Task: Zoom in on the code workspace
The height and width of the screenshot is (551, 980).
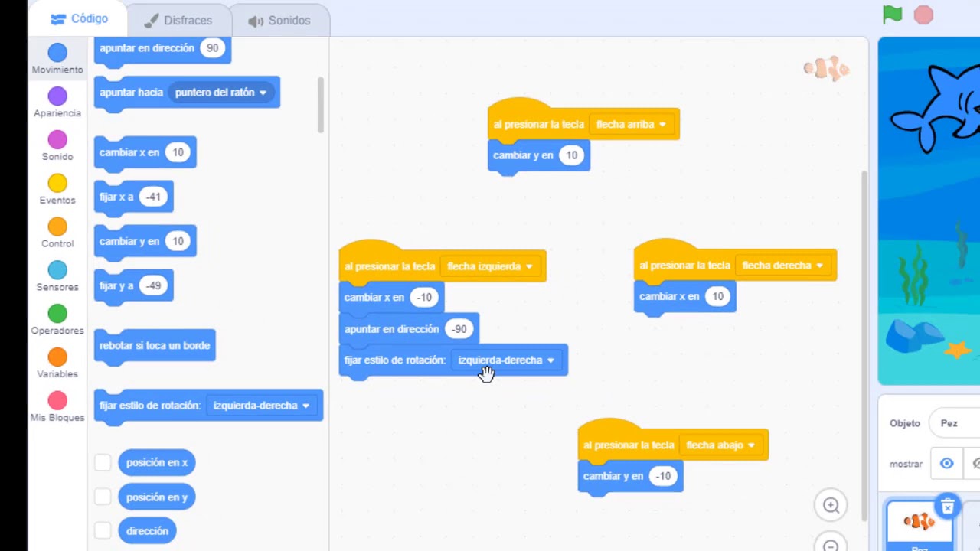Action: [831, 505]
